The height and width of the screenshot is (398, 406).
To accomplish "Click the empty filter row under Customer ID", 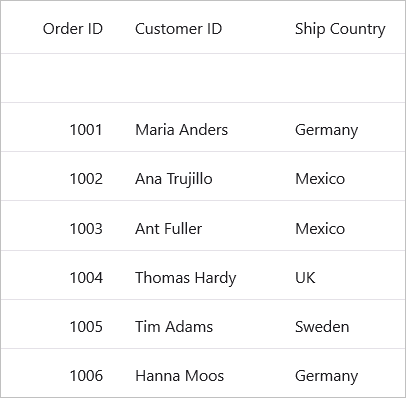I will point(199,78).
